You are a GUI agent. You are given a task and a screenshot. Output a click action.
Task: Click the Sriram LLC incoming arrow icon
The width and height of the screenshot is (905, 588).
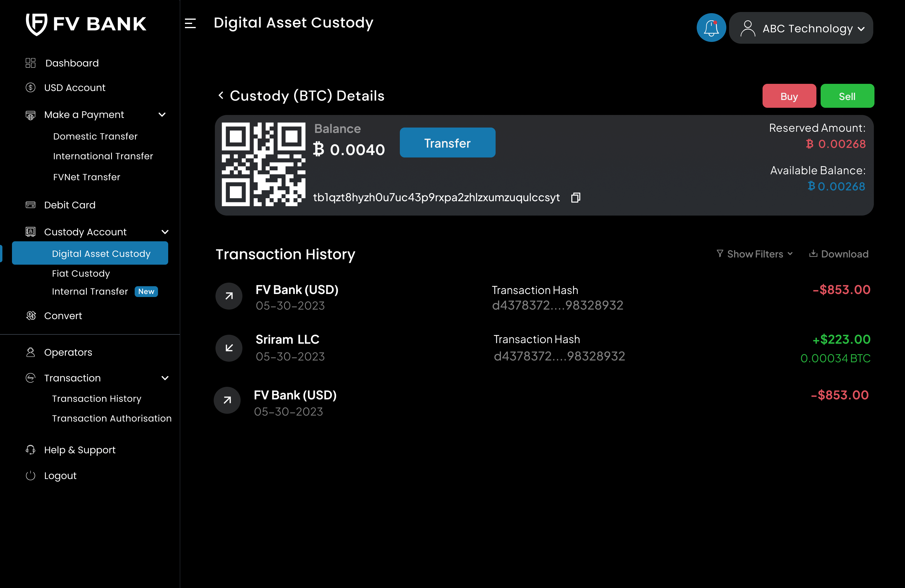click(229, 348)
